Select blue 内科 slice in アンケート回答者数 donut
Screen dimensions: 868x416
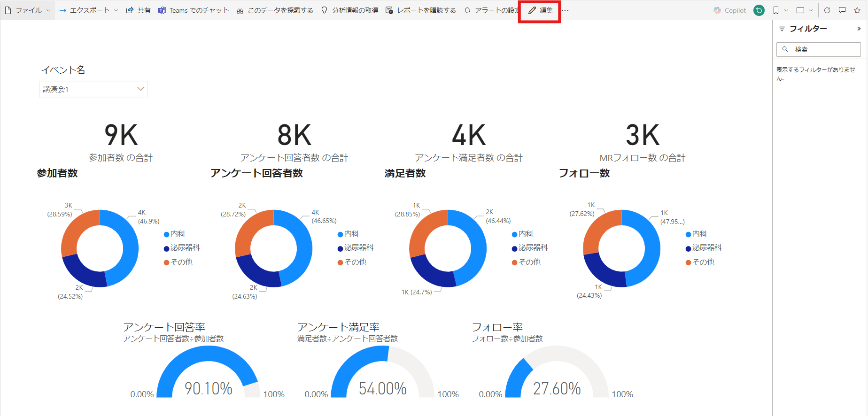point(303,247)
